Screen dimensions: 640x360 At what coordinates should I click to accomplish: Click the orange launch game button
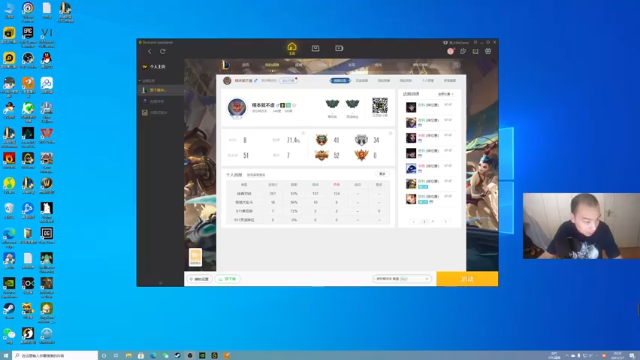[467, 279]
